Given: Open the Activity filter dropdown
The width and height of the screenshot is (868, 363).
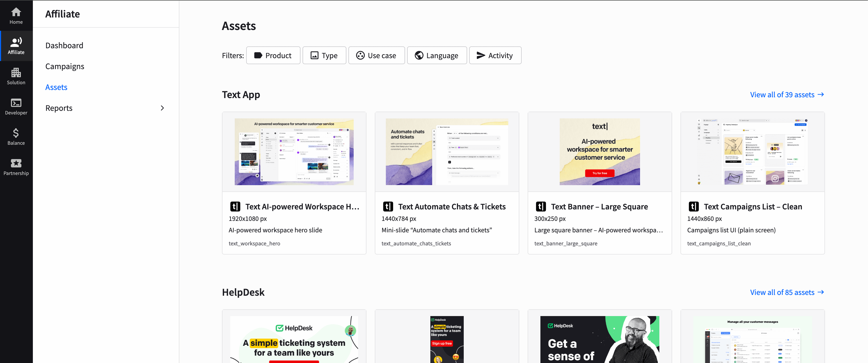Looking at the screenshot, I should point(495,55).
